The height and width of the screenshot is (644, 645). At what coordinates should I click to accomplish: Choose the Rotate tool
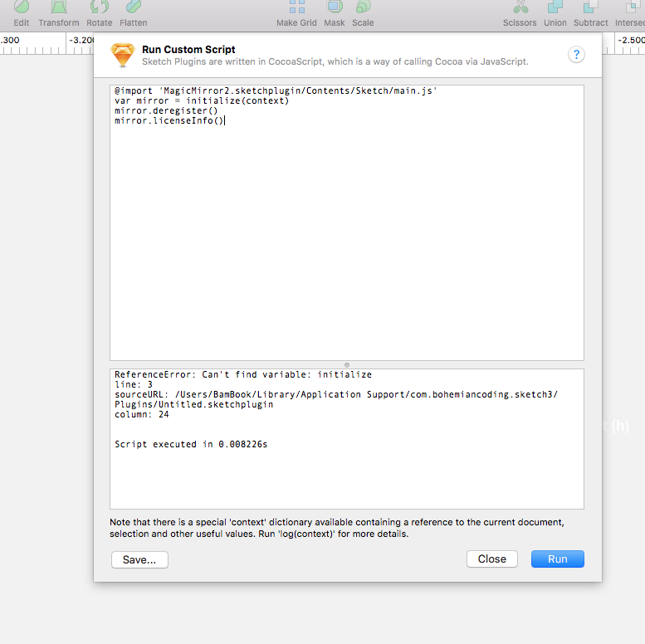tap(99, 13)
